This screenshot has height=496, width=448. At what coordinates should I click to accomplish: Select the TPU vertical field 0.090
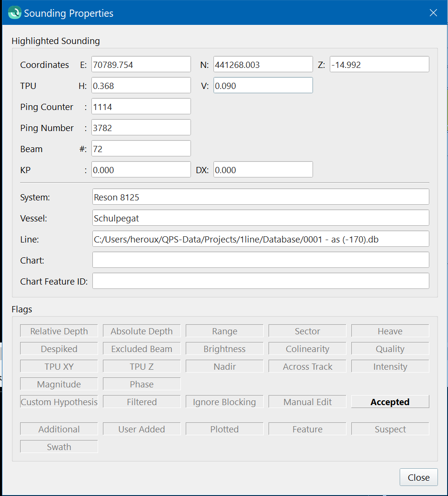coord(263,86)
